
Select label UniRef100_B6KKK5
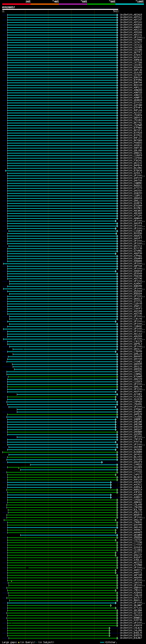[x=131, y=357]
